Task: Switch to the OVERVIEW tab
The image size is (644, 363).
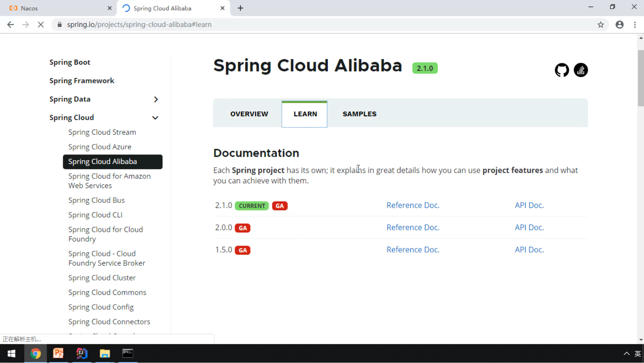Action: coord(249,114)
